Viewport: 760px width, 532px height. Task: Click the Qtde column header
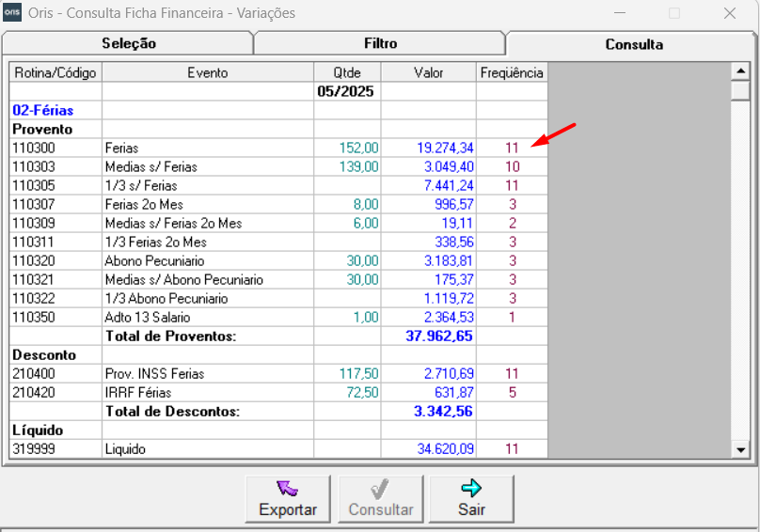[347, 72]
